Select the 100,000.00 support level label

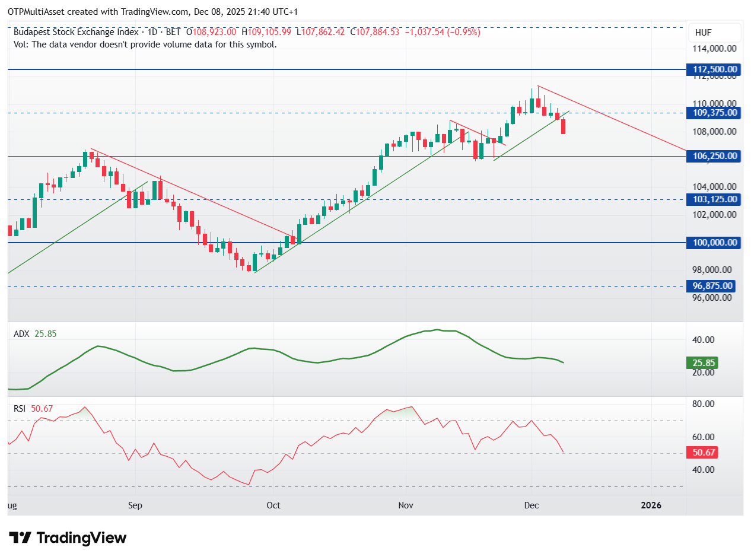713,243
